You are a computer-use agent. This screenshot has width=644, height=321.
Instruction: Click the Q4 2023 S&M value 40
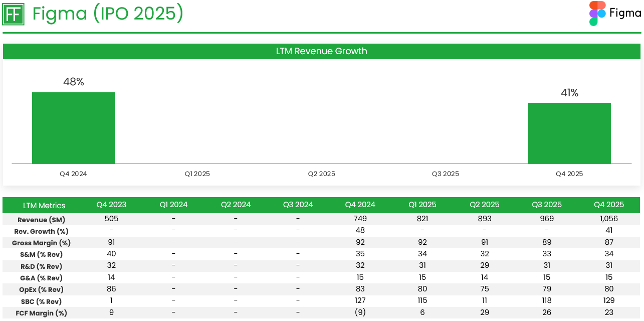[x=111, y=254]
